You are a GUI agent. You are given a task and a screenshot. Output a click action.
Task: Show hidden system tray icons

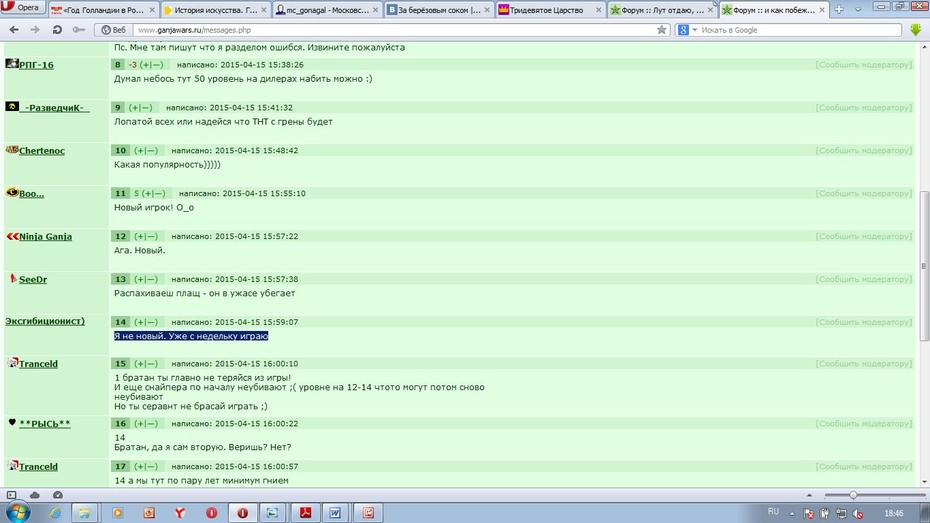[x=792, y=514]
